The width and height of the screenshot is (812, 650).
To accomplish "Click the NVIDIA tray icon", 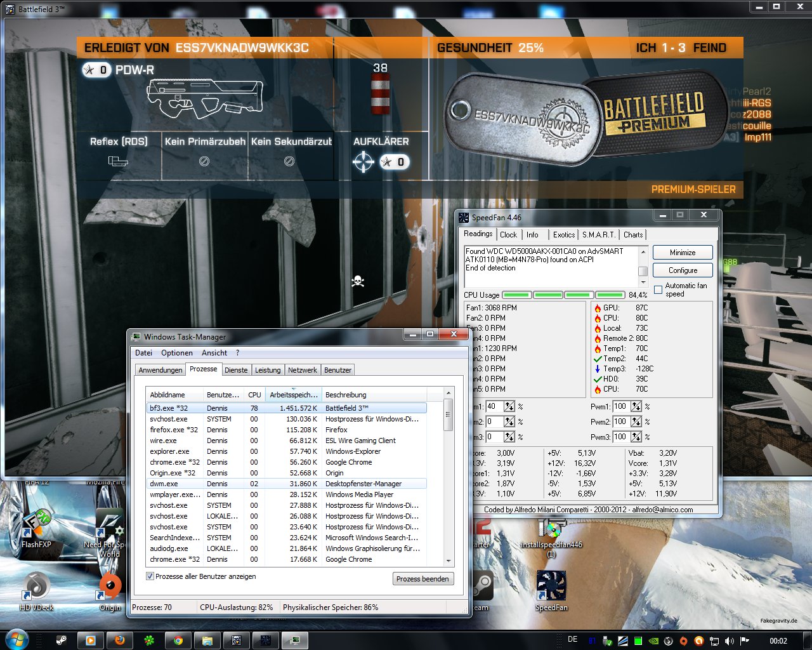I will (x=653, y=640).
